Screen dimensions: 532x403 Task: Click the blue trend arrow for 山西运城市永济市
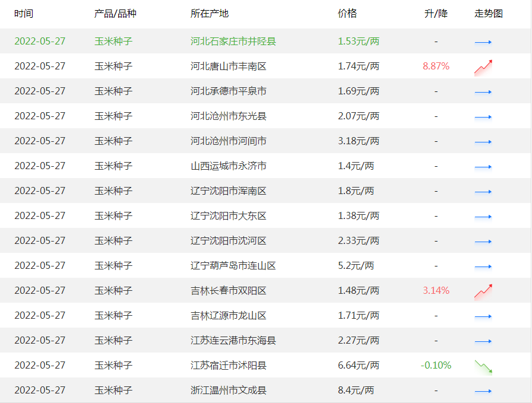(483, 166)
